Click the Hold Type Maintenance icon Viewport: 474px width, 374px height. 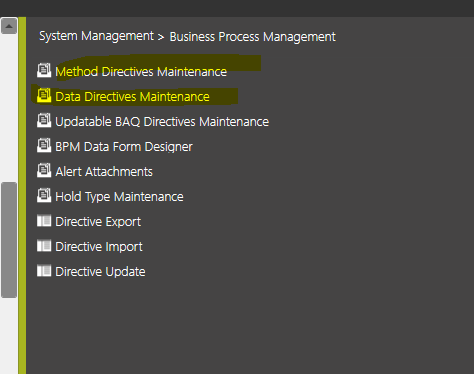44,195
